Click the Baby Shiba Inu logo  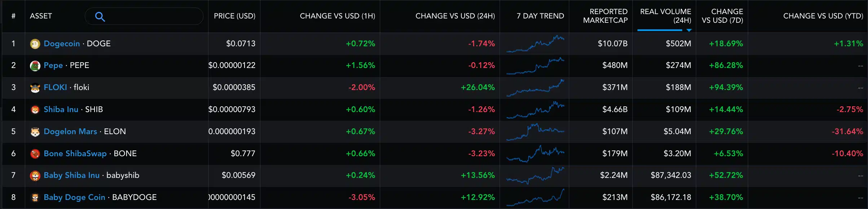(35, 176)
